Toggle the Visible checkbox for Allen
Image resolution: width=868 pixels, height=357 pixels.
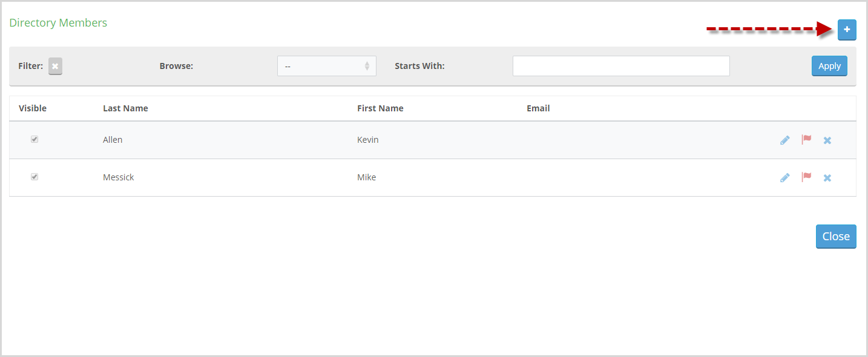(x=35, y=139)
